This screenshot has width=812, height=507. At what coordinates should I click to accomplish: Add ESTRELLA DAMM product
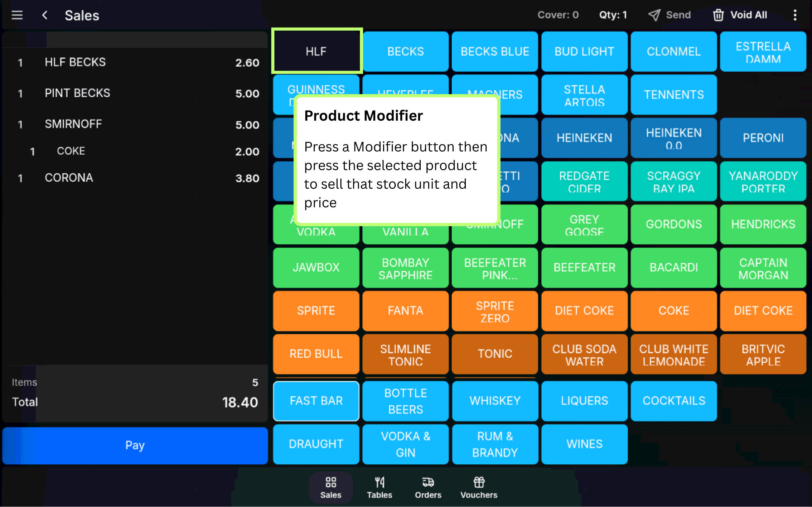(x=763, y=51)
